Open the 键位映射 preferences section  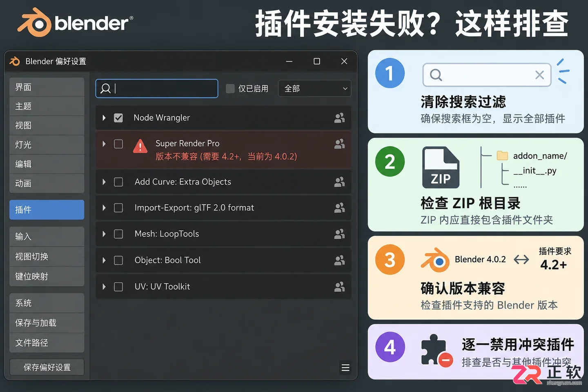(x=47, y=276)
